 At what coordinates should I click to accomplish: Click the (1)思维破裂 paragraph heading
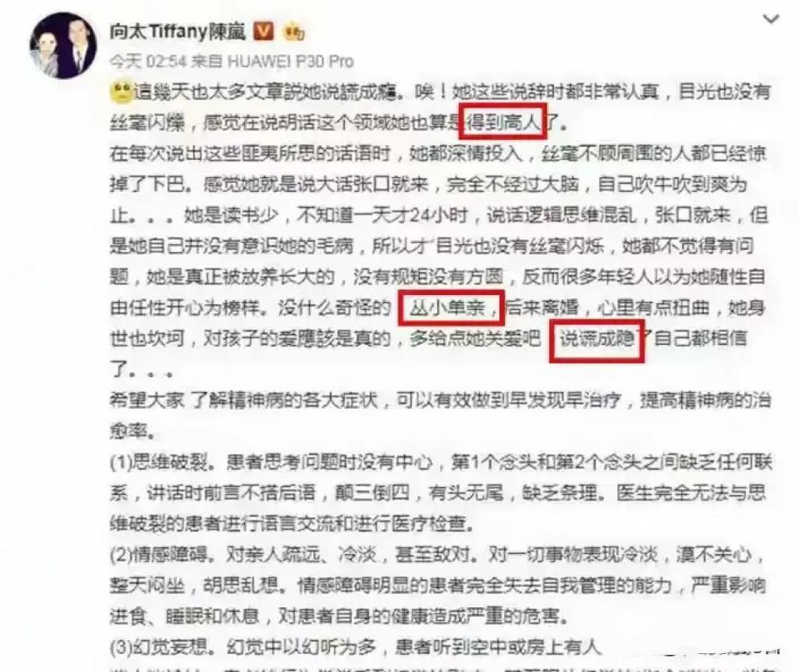click(159, 462)
